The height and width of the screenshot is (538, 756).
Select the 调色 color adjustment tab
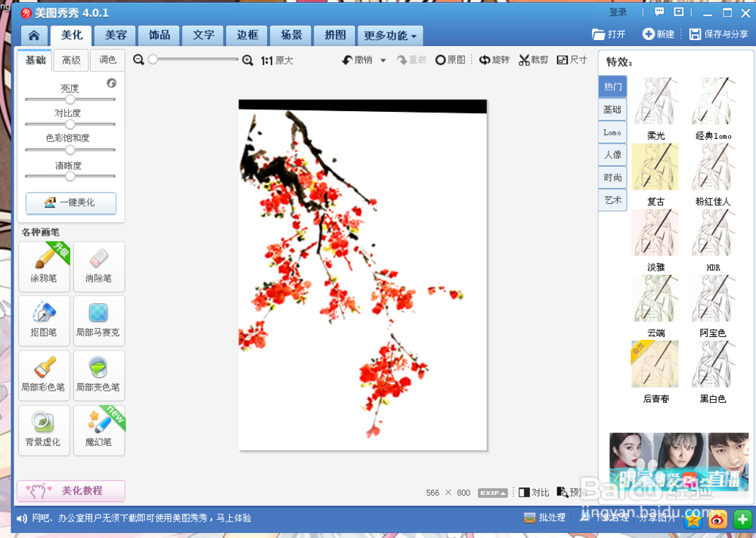107,60
